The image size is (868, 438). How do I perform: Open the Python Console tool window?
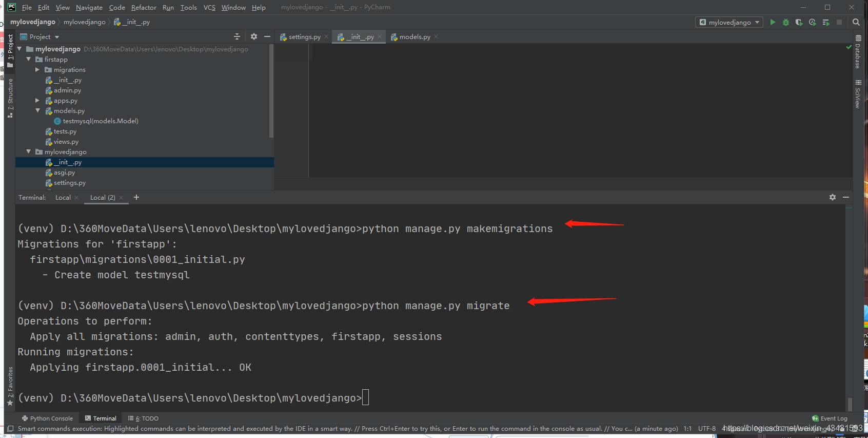(x=47, y=418)
